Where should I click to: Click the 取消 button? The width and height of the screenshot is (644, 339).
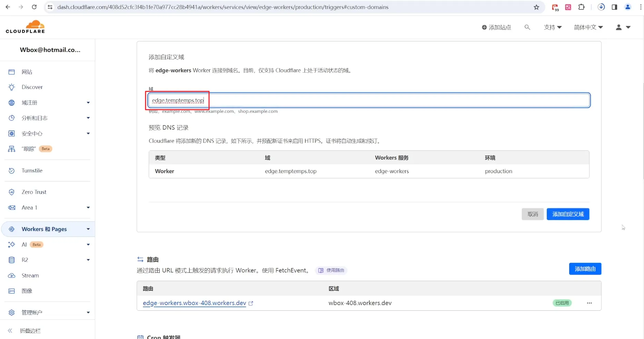coord(533,214)
